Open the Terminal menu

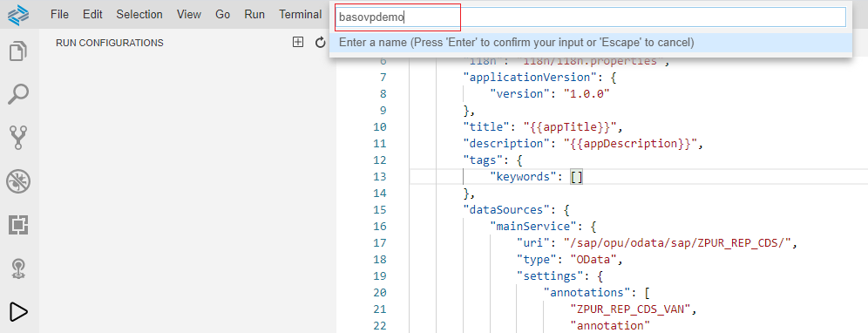click(x=300, y=15)
